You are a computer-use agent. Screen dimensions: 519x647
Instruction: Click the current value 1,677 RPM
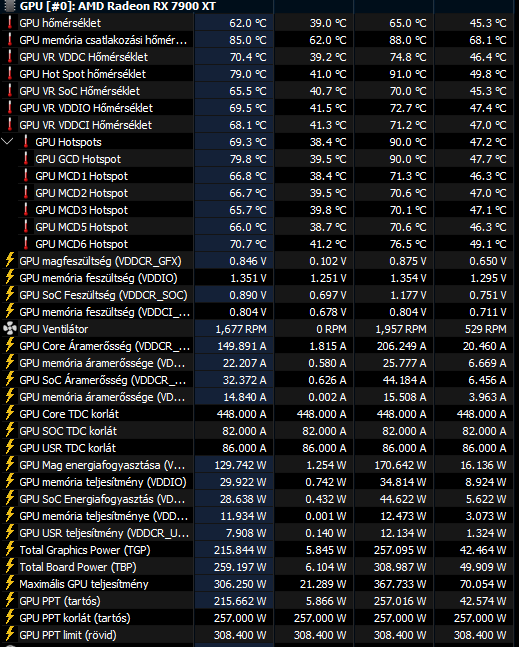tap(241, 329)
